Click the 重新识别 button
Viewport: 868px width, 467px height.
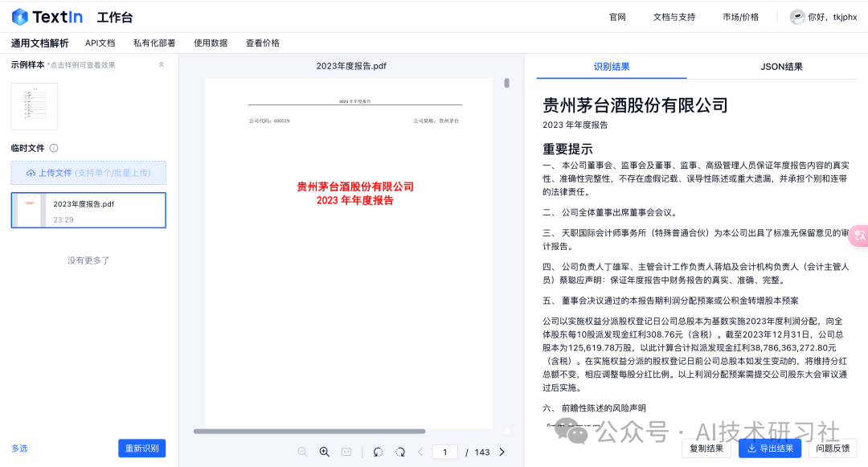pos(141,449)
